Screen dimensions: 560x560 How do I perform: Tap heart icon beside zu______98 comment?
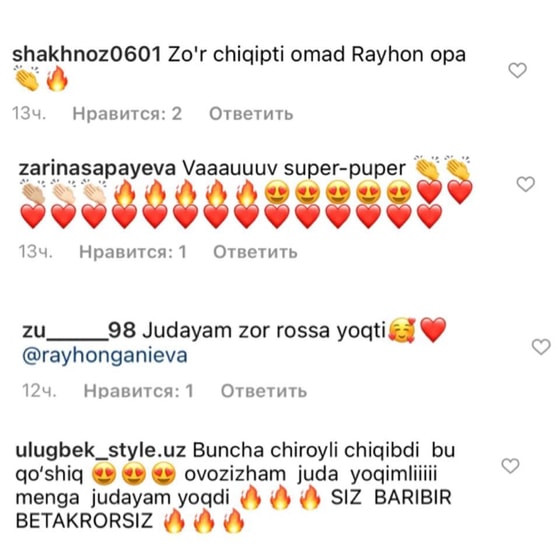click(541, 346)
